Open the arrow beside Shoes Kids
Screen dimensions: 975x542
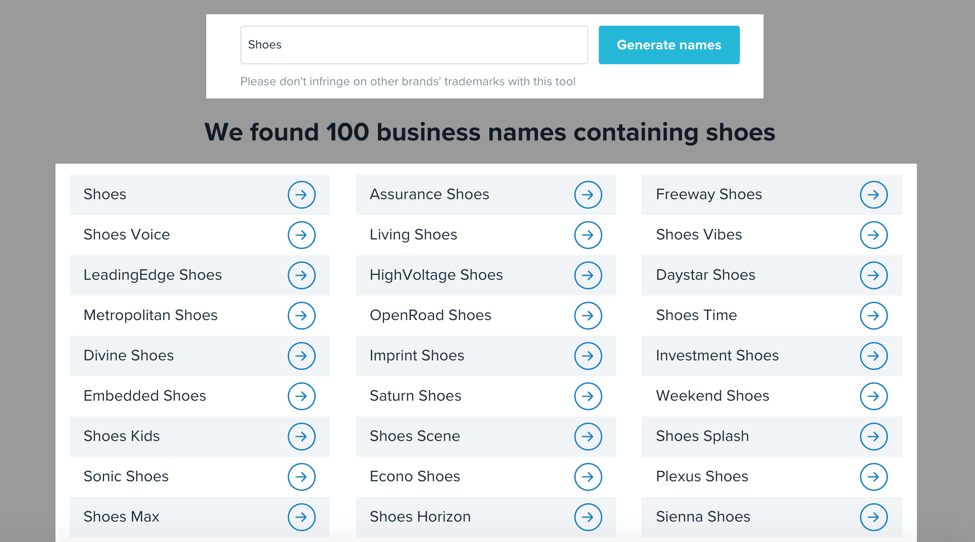click(x=302, y=436)
